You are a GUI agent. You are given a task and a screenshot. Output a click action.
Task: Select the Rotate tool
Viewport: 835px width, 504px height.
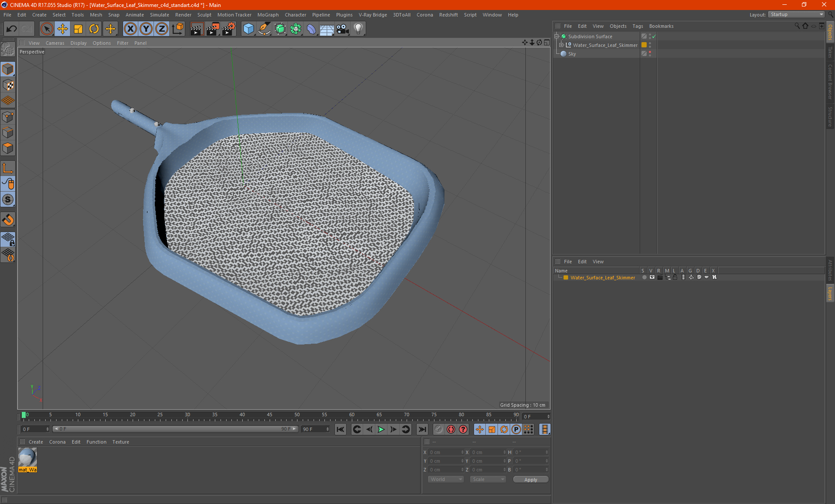[x=94, y=29]
